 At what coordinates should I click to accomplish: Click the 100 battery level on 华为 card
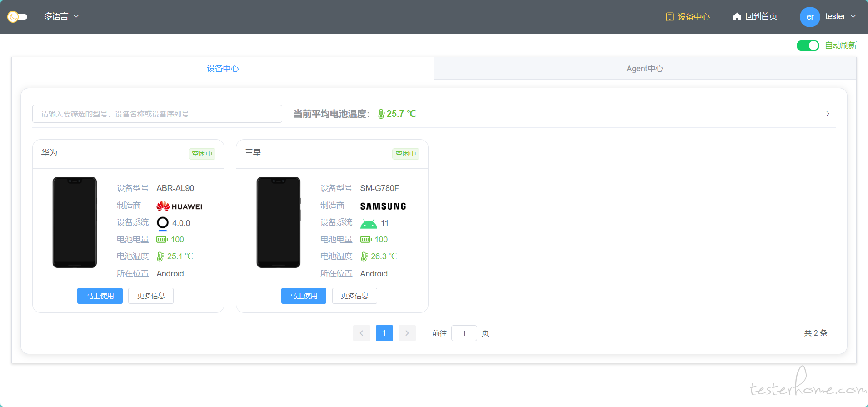[177, 240]
